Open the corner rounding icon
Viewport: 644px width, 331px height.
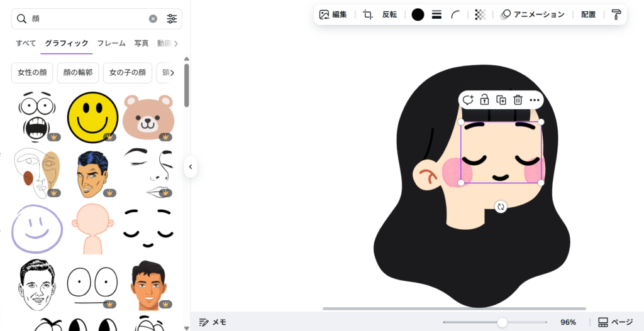(x=455, y=15)
